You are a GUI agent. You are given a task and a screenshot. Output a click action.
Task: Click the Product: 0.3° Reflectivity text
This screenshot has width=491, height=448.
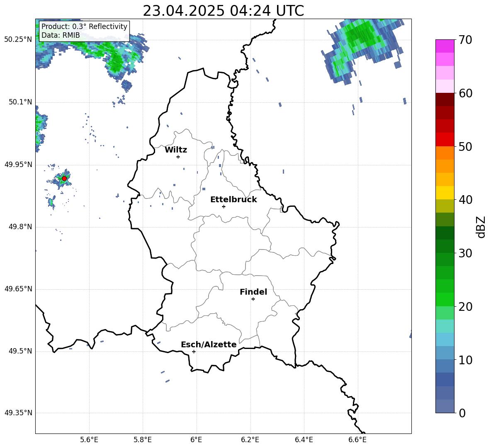coord(84,27)
